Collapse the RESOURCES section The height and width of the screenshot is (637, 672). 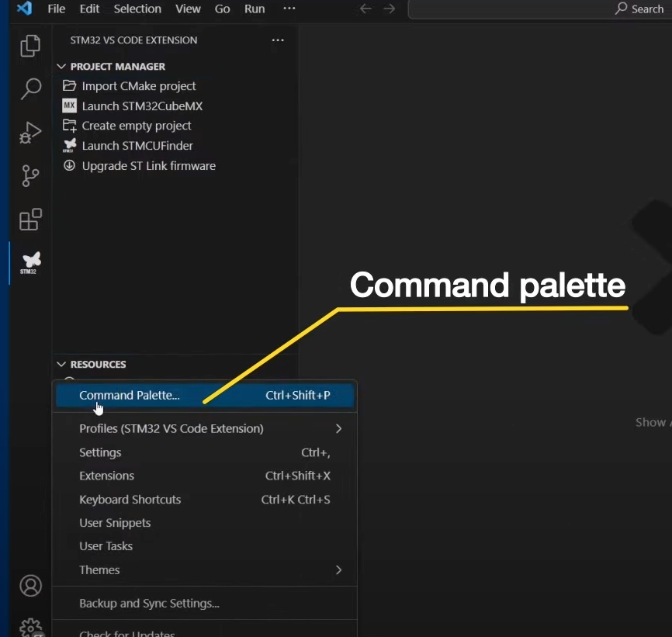61,364
